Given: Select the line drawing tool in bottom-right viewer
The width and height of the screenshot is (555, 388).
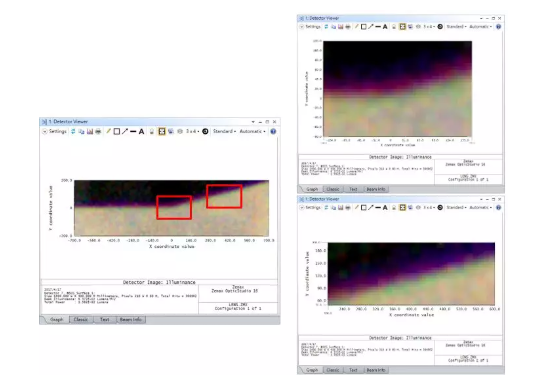Looking at the screenshot, I should 378,207.
